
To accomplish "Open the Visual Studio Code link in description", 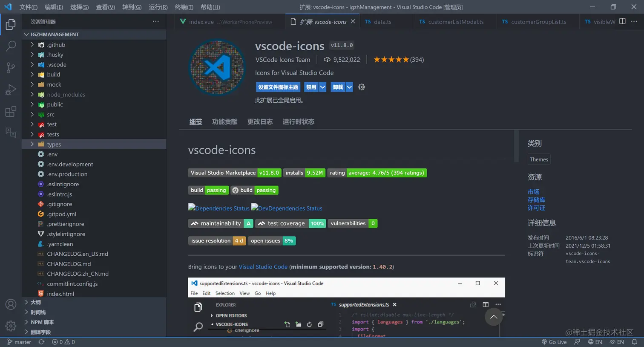I will [263, 267].
